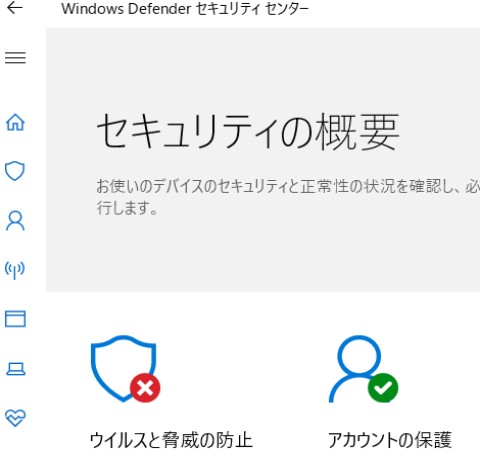Screen dimensions: 480x454
Task: Click the Windows Defender セキュリティ センター title
Action: coord(185,9)
